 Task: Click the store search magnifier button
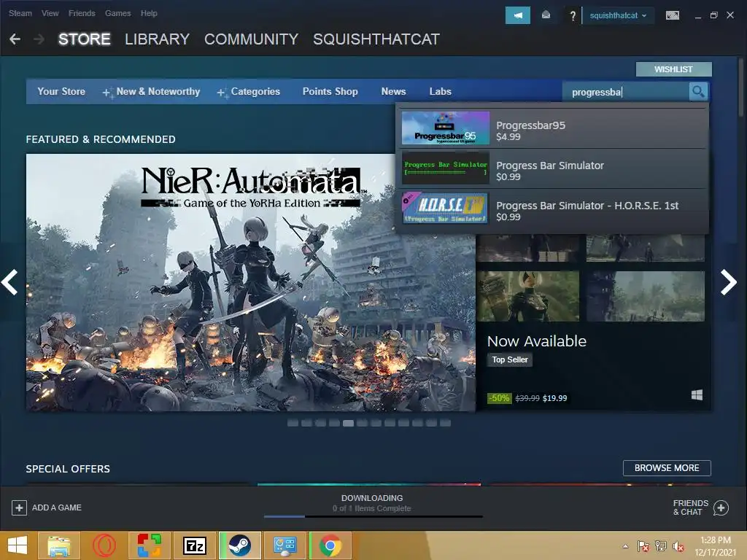click(x=698, y=91)
